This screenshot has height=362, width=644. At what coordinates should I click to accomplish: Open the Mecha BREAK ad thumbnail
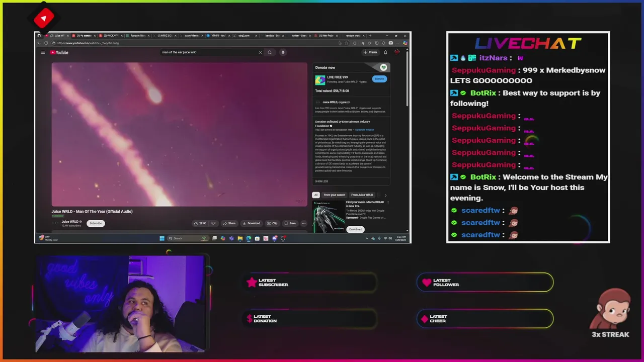pyautogui.click(x=329, y=216)
